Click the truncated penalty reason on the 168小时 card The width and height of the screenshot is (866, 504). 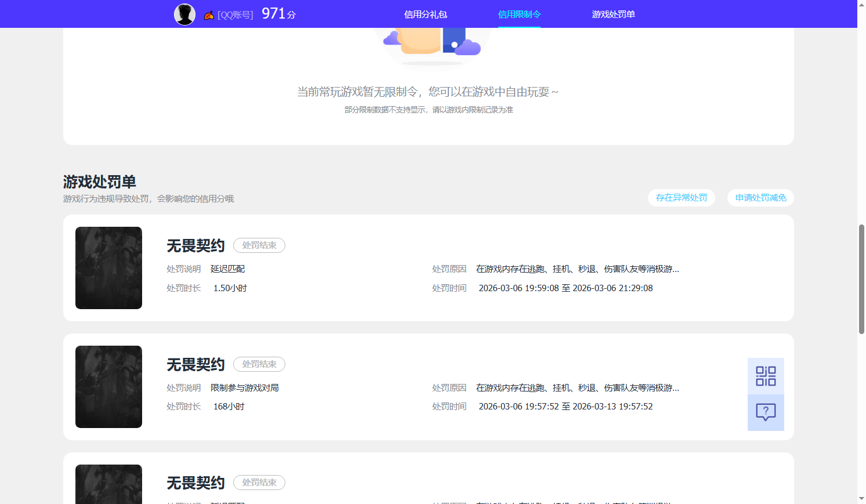click(578, 388)
